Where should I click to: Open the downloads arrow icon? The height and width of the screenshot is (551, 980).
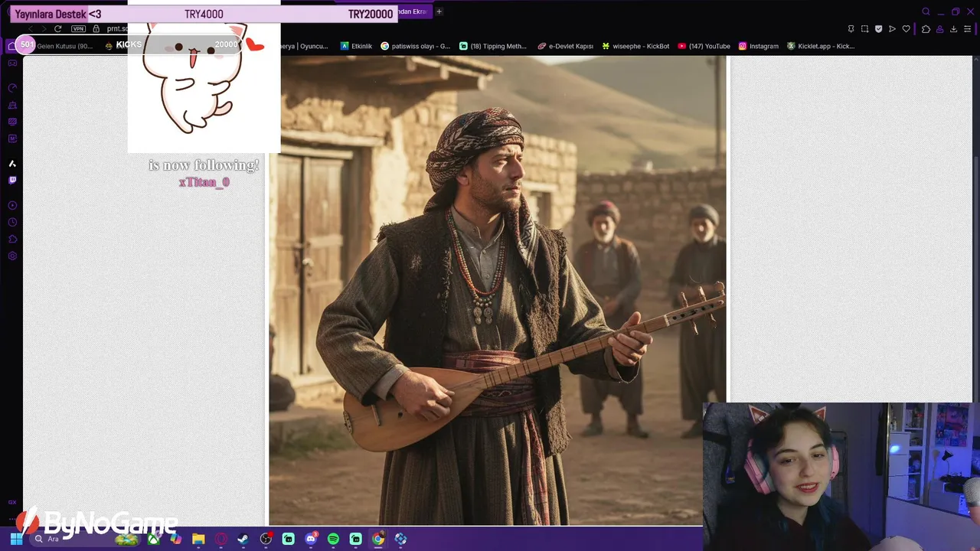coord(953,29)
